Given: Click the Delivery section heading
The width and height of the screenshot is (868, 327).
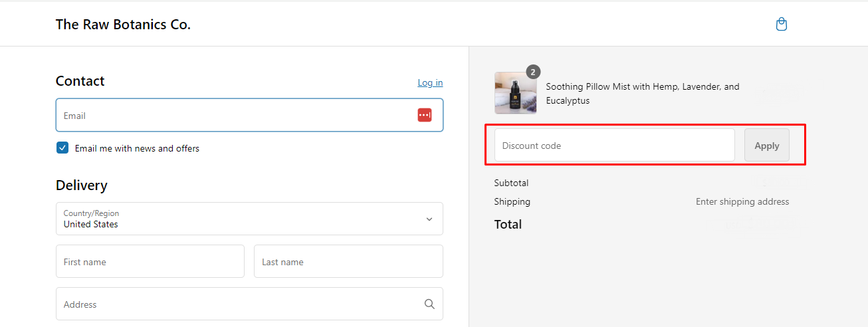Looking at the screenshot, I should click(81, 185).
